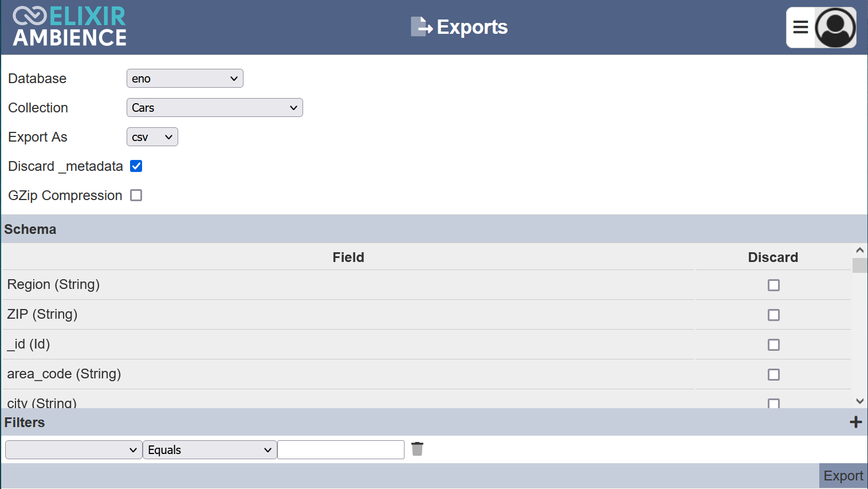Screen dimensions: 868x489
Task: Click schema scrollbar up arrow
Action: 859,251
